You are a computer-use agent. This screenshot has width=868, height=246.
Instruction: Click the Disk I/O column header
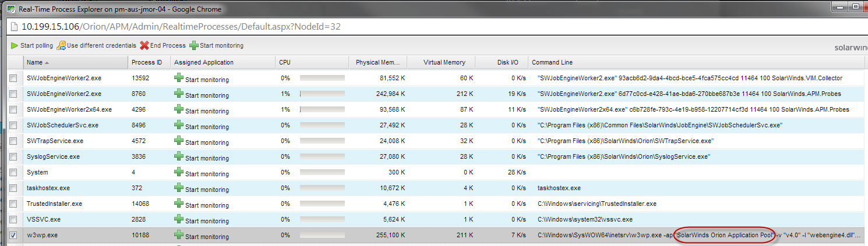click(502, 62)
